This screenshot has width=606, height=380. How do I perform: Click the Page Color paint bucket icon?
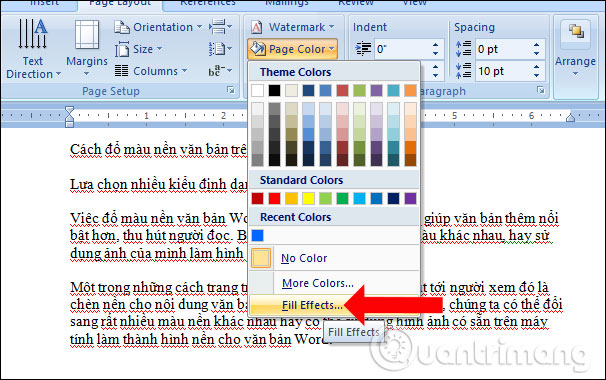[258, 49]
